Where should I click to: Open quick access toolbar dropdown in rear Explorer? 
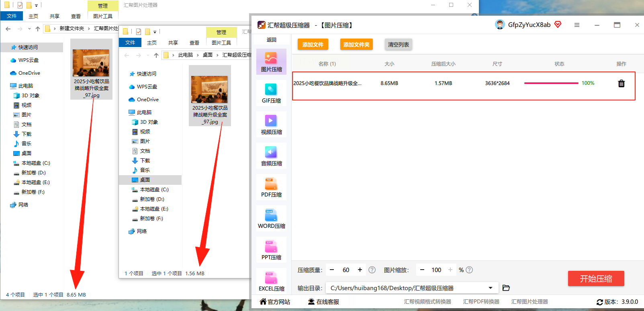[x=36, y=5]
